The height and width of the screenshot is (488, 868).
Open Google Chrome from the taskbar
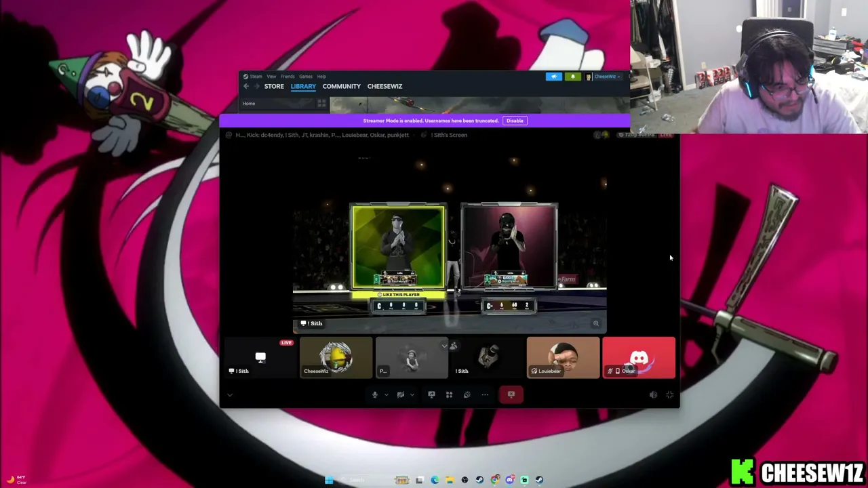tap(495, 480)
